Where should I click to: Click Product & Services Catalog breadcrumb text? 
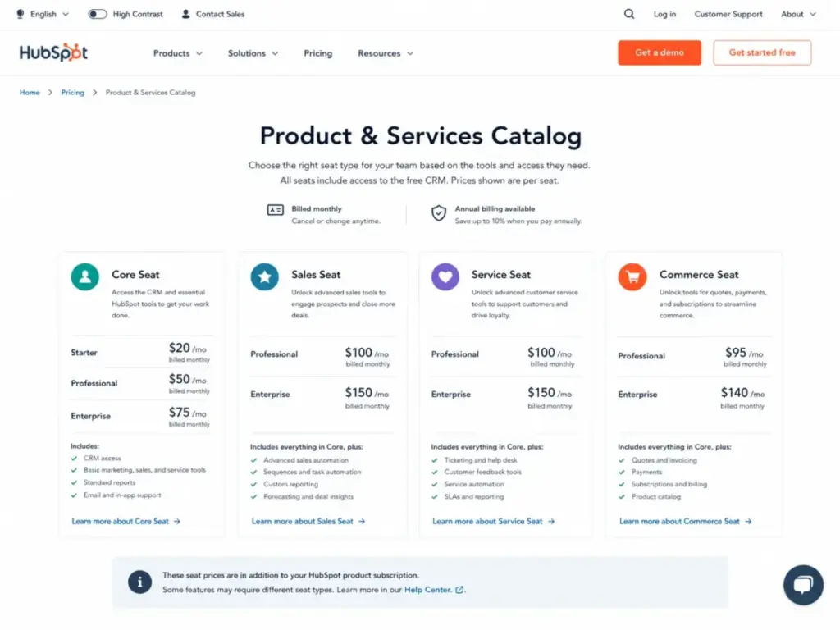[x=151, y=93]
